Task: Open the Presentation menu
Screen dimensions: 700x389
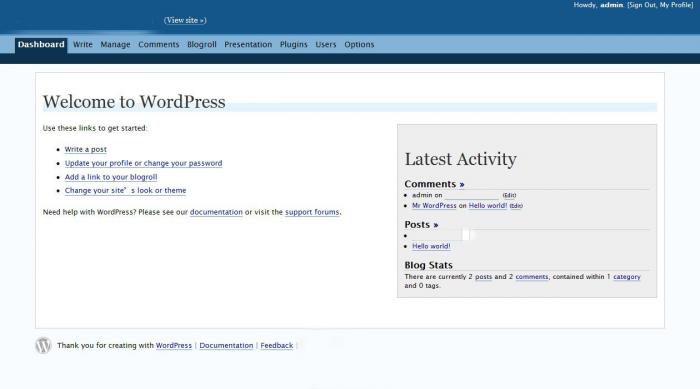Action: click(x=248, y=45)
